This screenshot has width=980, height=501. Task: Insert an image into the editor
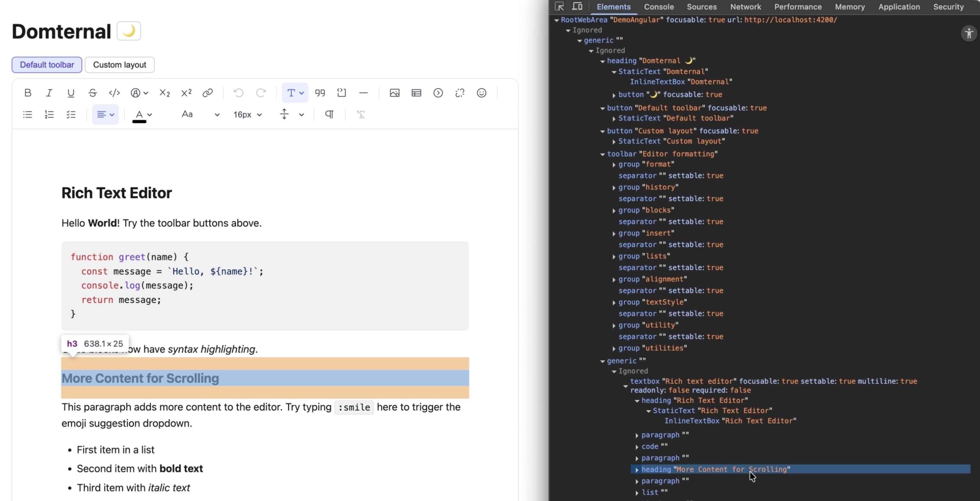coord(394,93)
